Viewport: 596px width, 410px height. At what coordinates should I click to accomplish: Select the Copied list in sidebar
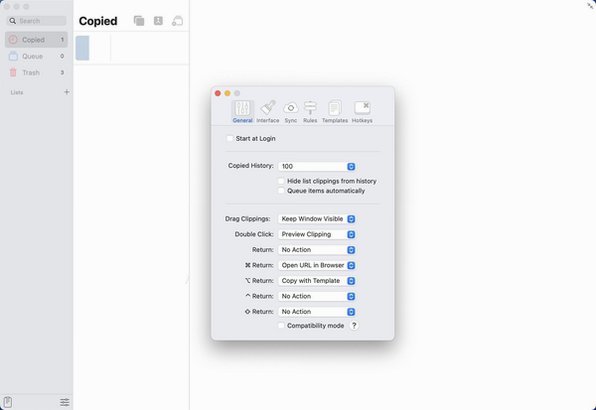36,40
